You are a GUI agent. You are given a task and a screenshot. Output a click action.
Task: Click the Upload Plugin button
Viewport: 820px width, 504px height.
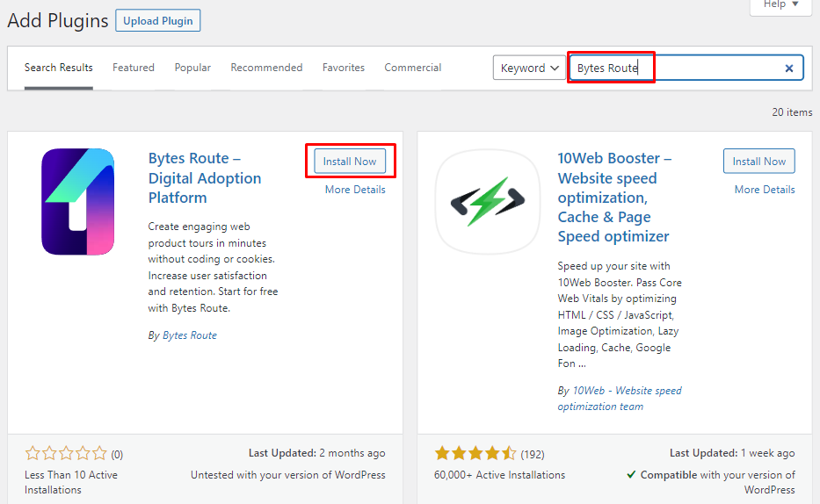158,21
